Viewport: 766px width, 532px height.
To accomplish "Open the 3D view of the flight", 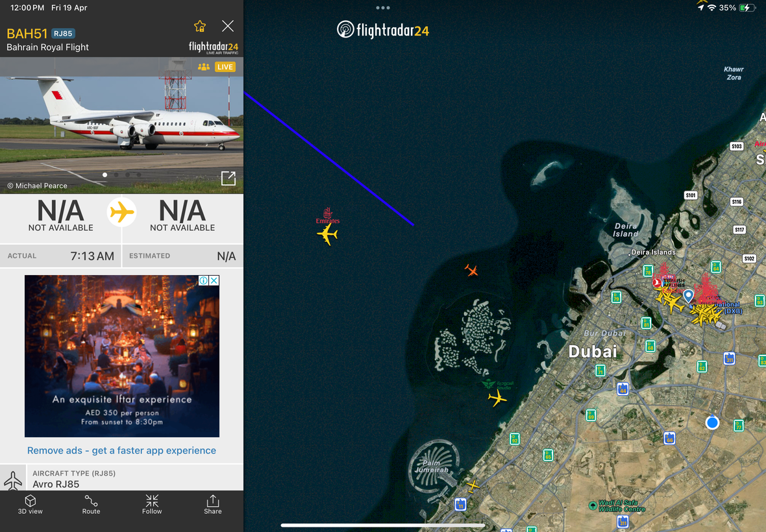I will click(31, 505).
